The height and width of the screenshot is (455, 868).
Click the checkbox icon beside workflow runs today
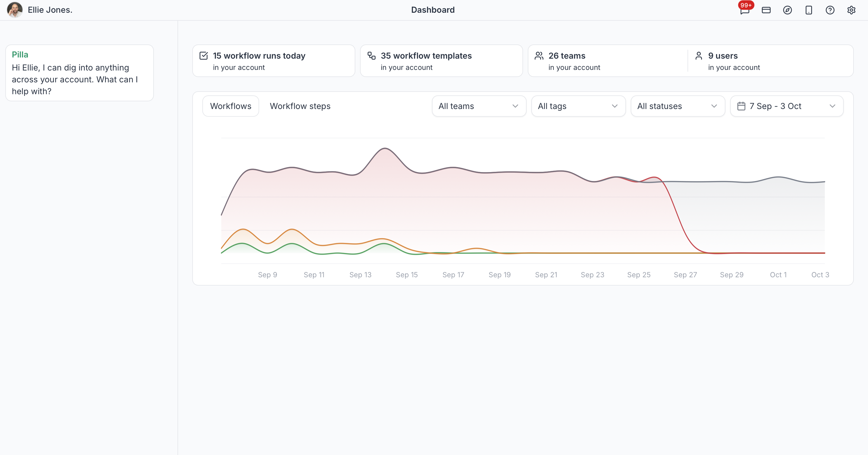pos(204,56)
